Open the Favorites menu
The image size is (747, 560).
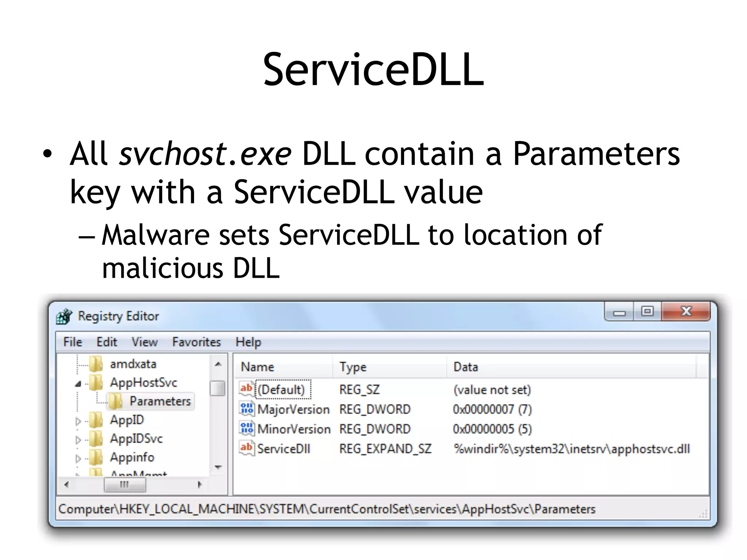click(x=197, y=342)
